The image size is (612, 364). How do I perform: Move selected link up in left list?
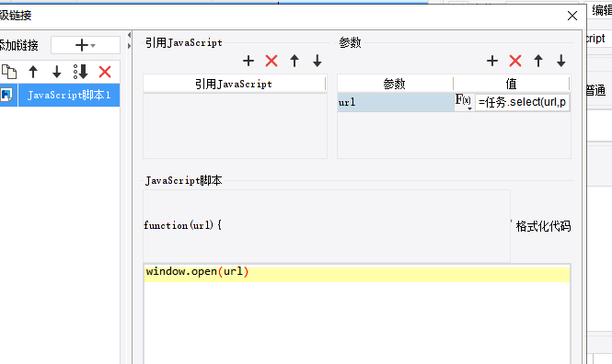[x=33, y=72]
